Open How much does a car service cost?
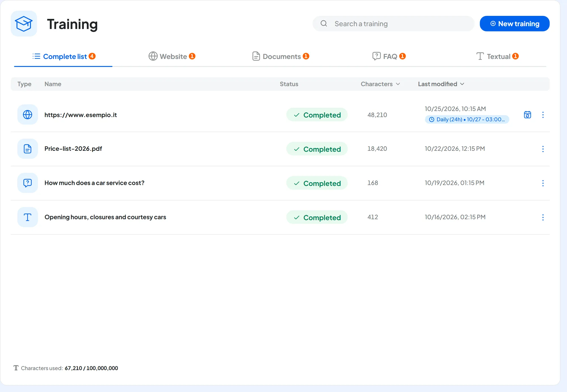567x392 pixels. point(94,183)
